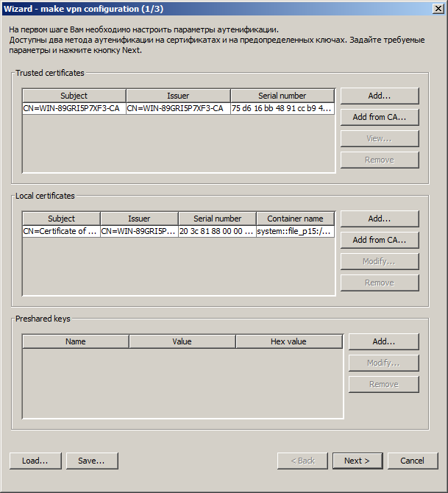Click preshared keys Value column header
This screenshot has height=493, width=448.
[182, 341]
